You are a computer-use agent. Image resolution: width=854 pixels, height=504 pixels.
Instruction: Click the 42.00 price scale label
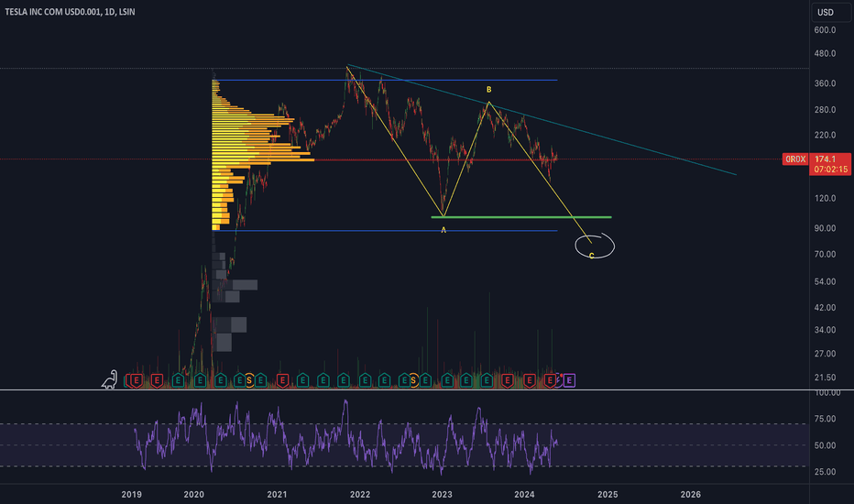[x=825, y=307]
